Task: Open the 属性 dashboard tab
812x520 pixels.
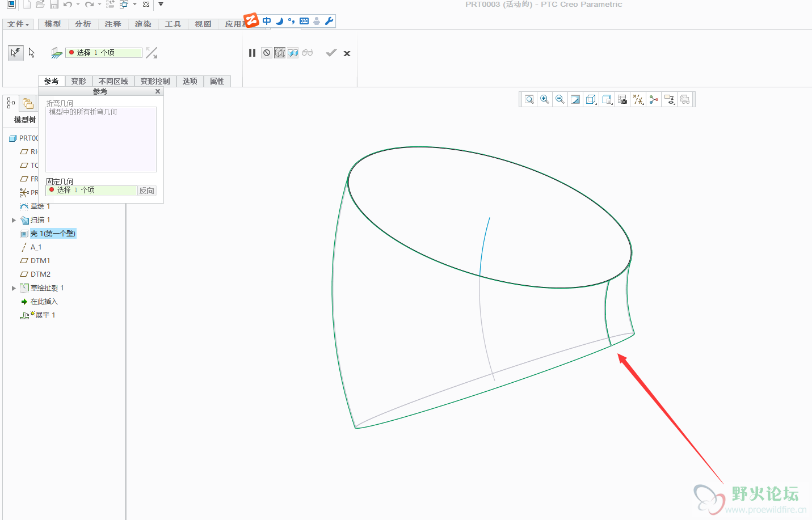Action: (x=217, y=81)
